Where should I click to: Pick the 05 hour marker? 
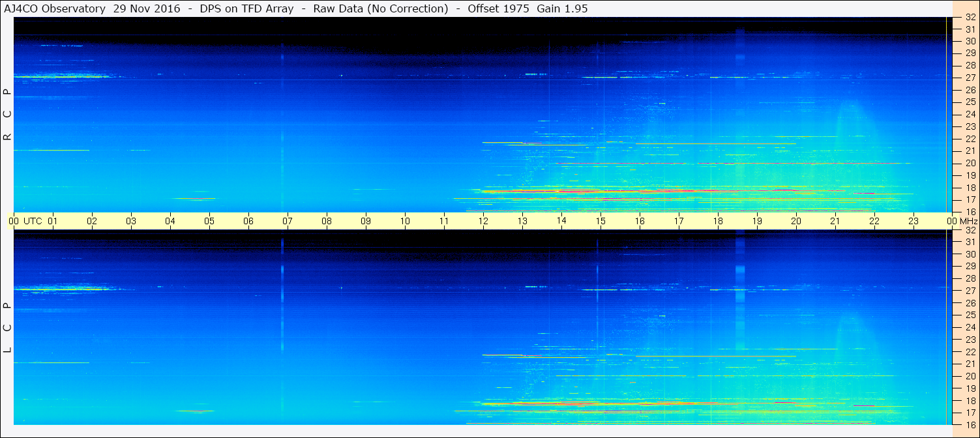click(209, 221)
